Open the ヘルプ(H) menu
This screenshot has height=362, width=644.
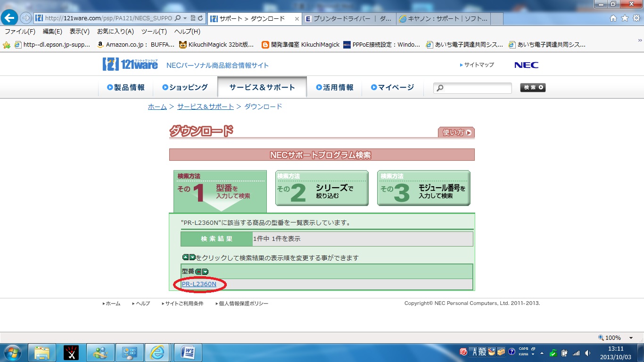187,32
